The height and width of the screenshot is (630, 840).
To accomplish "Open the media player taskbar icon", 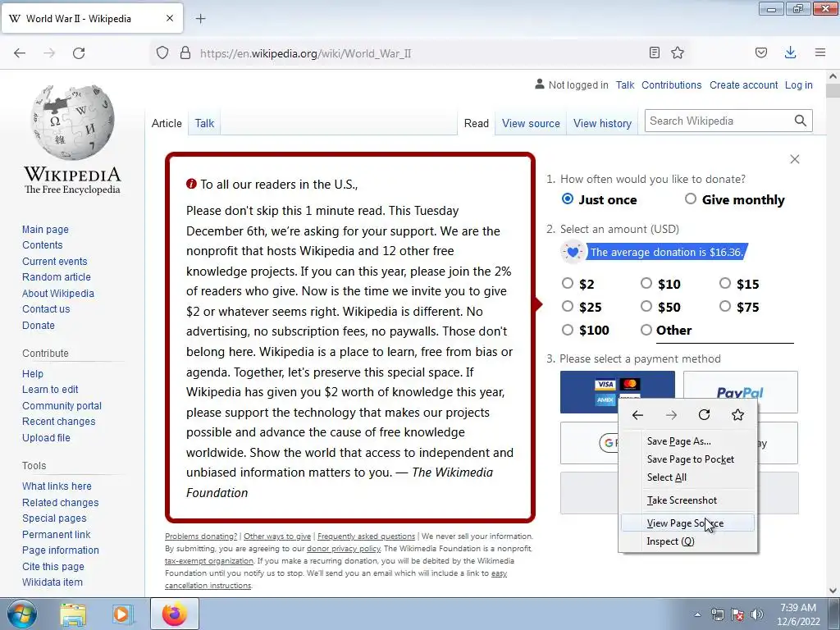I will click(x=123, y=614).
